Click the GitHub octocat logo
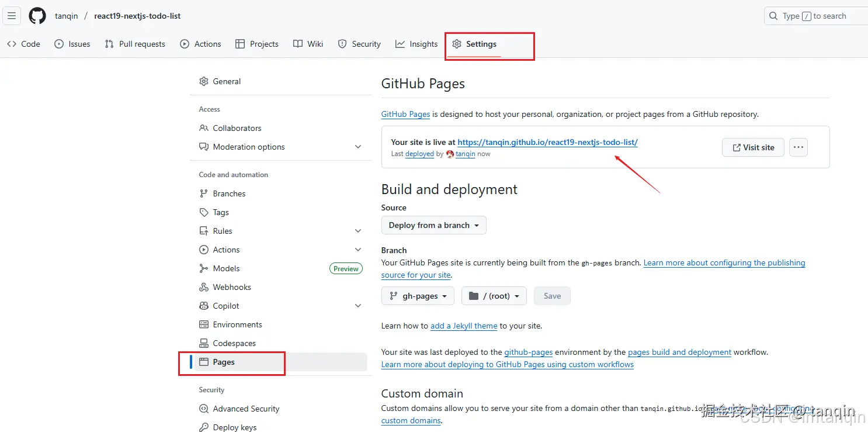Screen dimensions: 868x432 coord(37,16)
